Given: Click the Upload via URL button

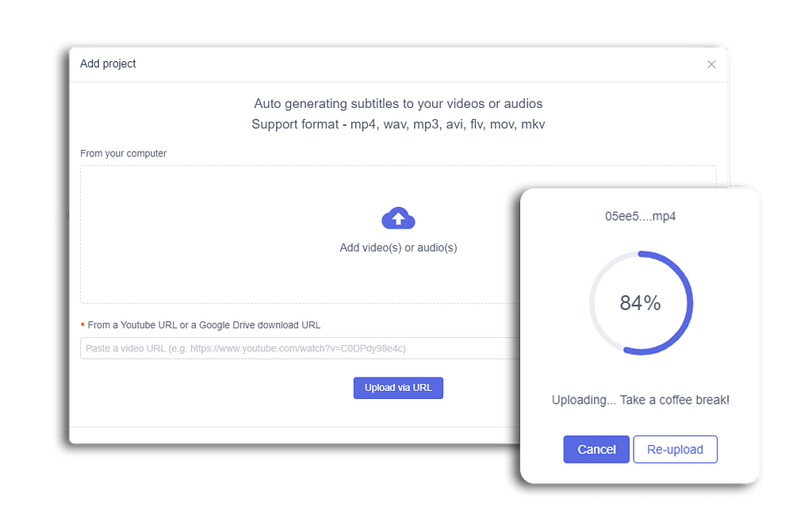Looking at the screenshot, I should (398, 388).
